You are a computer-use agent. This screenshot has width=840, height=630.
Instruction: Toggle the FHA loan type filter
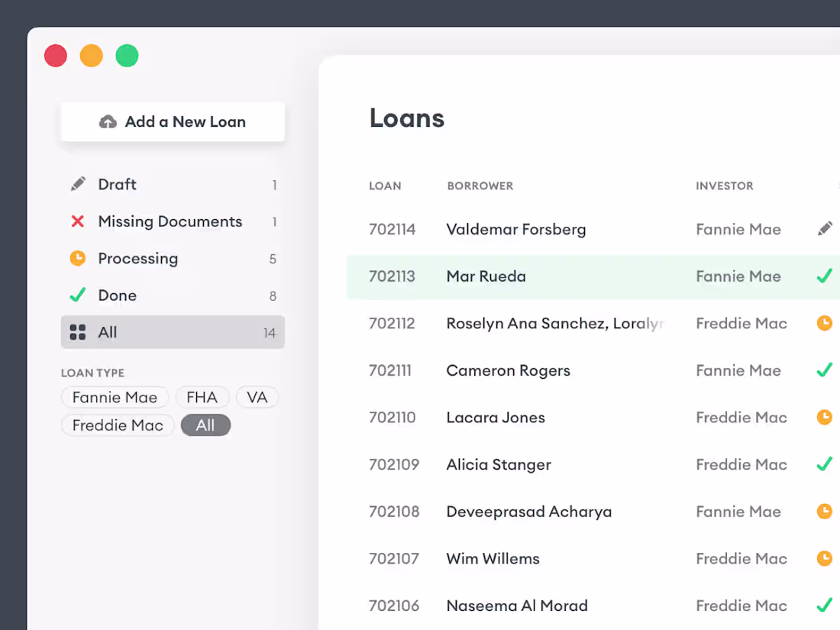click(x=202, y=398)
